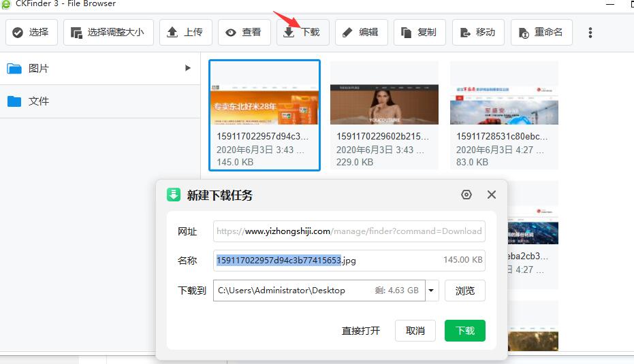634x364 pixels.
Task: Click the 查看 view eye button
Action: pyautogui.click(x=244, y=32)
